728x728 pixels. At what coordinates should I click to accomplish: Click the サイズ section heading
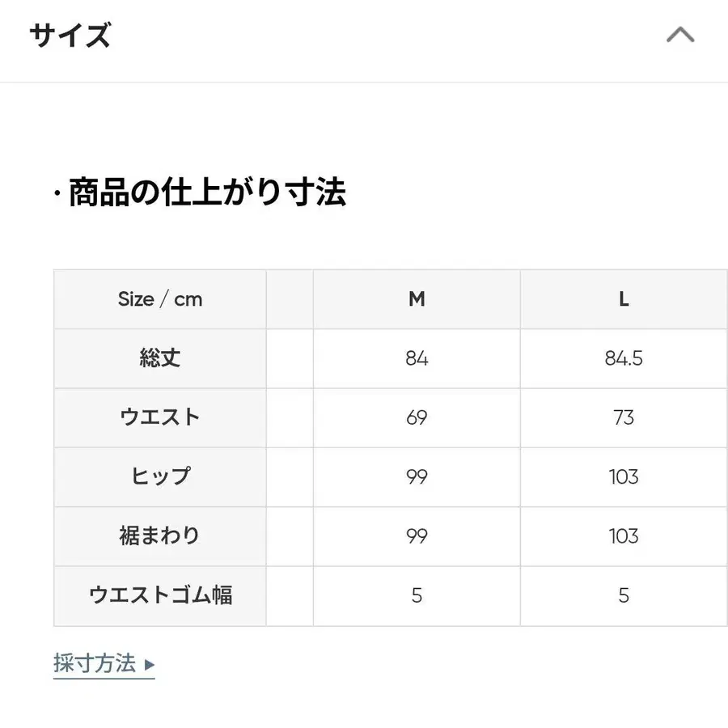tap(70, 34)
